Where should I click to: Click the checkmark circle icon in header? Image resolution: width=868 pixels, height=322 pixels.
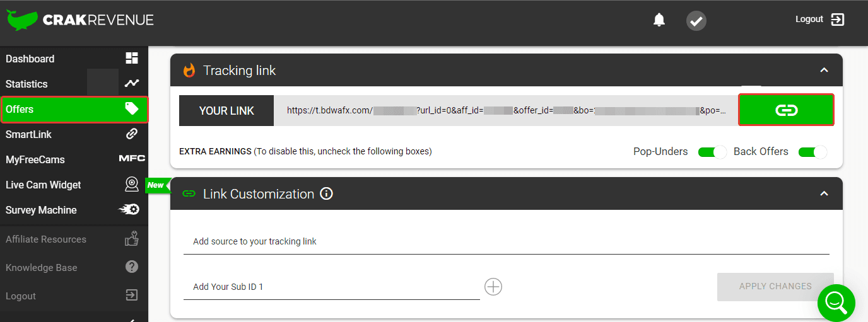[x=696, y=21]
